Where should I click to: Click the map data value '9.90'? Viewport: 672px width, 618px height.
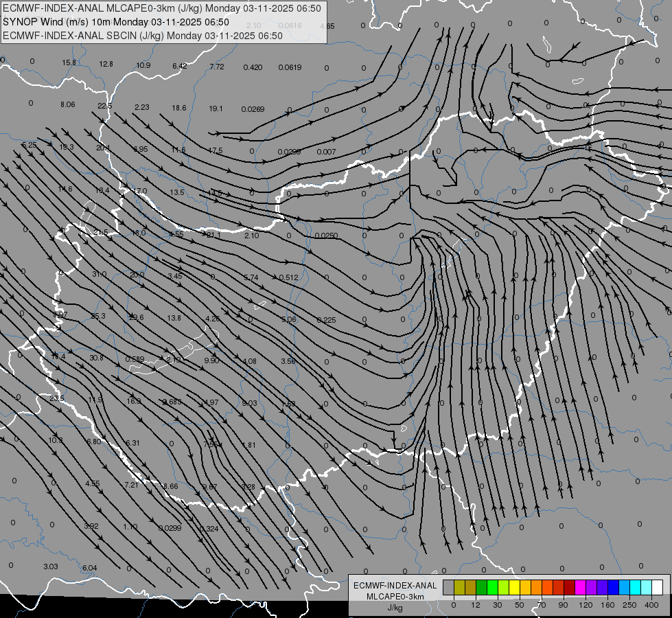click(x=211, y=360)
